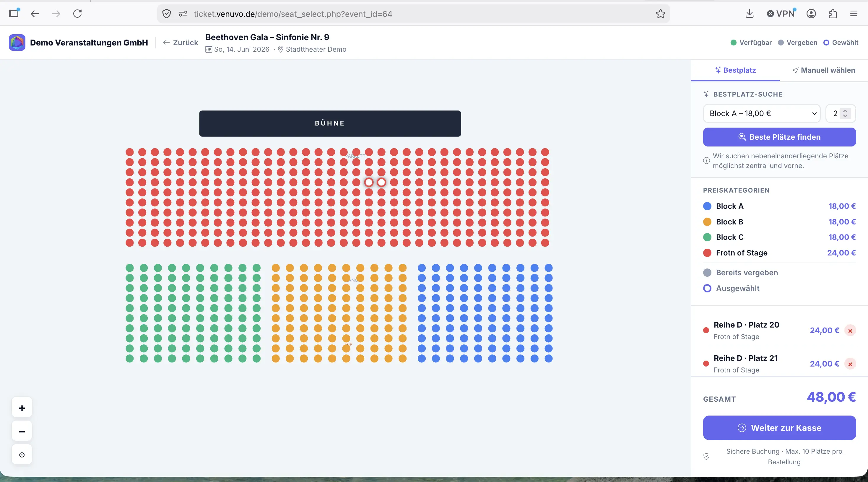The width and height of the screenshot is (868, 482).
Task: Switch to the Manuell wählen tab
Action: [823, 70]
